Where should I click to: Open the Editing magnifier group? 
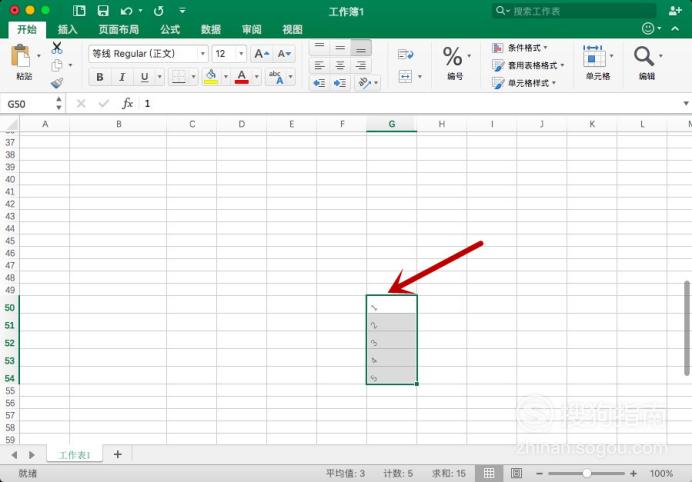click(x=644, y=56)
